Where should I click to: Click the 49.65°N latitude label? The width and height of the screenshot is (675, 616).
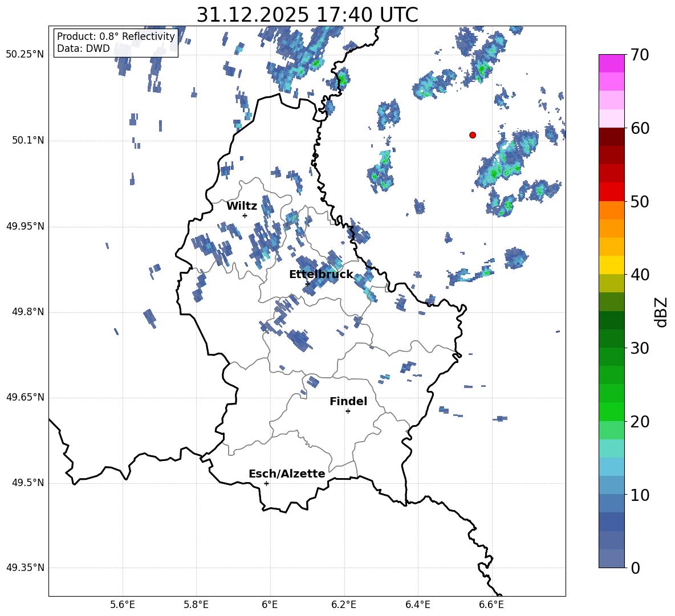(25, 397)
